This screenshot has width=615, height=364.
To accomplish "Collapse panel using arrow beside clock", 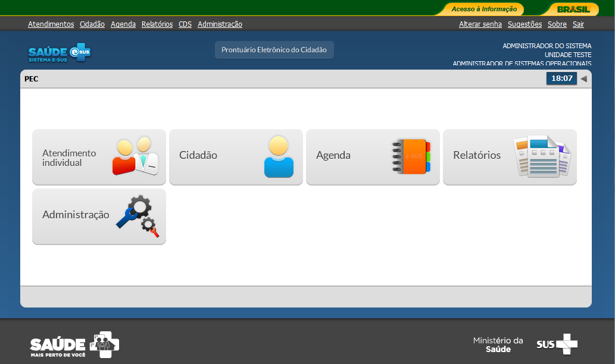I will click(583, 79).
